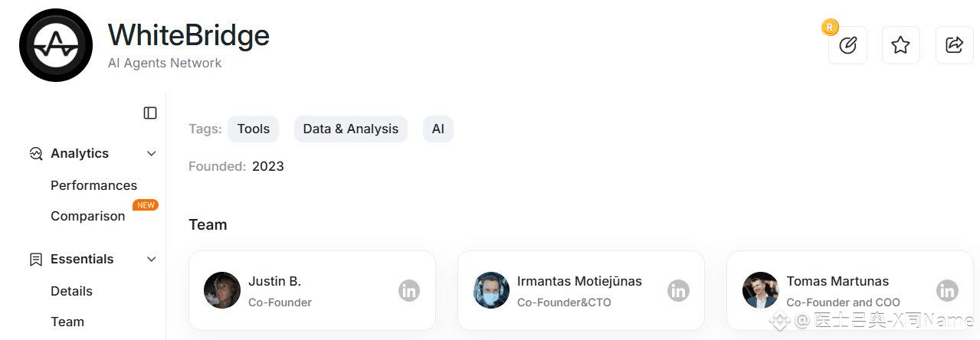Go to Details in the sidebar
980x340 pixels.
pyautogui.click(x=71, y=291)
